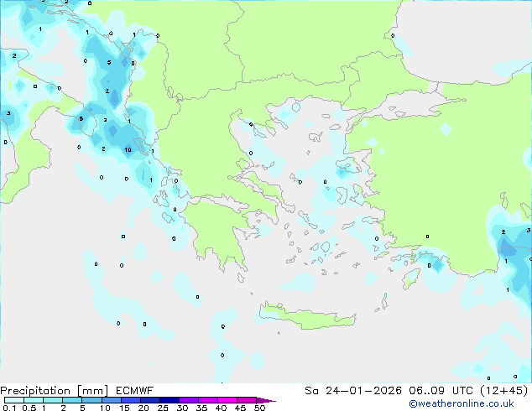This screenshot has height=411, width=532.
Task: Click the legend label '40'
Action: (x=221, y=408)
